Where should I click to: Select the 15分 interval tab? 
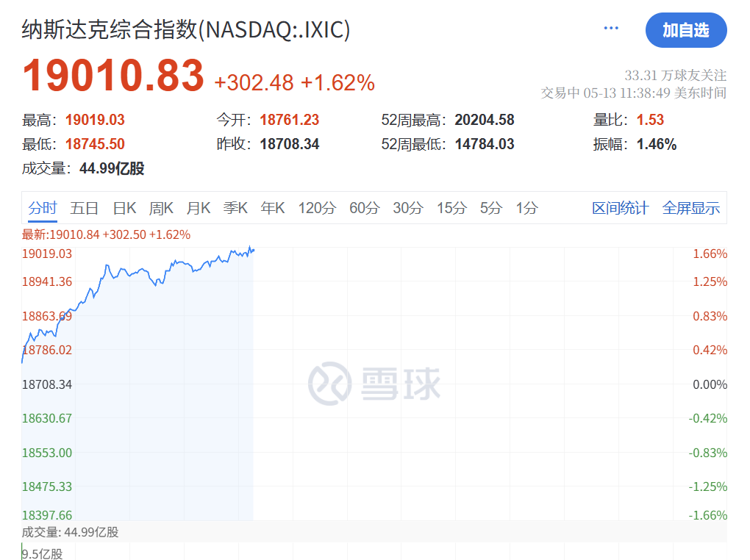tap(451, 208)
